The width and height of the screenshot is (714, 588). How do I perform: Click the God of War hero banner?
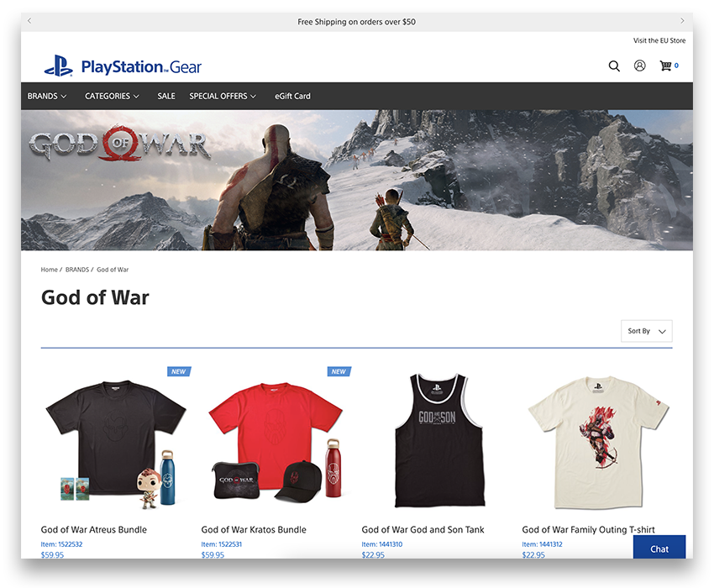coord(357,180)
